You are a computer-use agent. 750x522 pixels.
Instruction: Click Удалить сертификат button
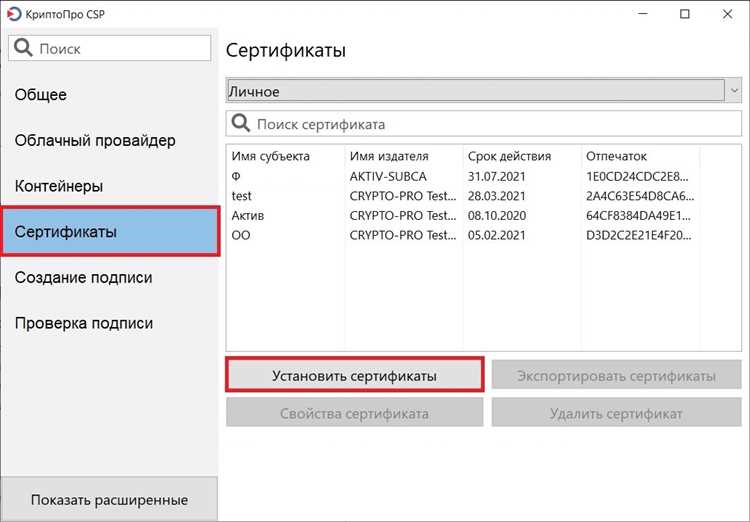(616, 412)
